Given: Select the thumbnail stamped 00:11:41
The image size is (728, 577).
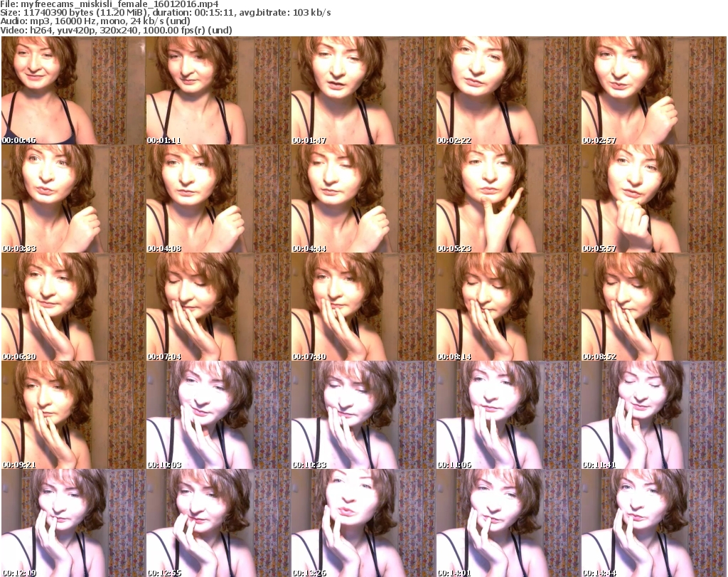Looking at the screenshot, I should coord(653,415).
